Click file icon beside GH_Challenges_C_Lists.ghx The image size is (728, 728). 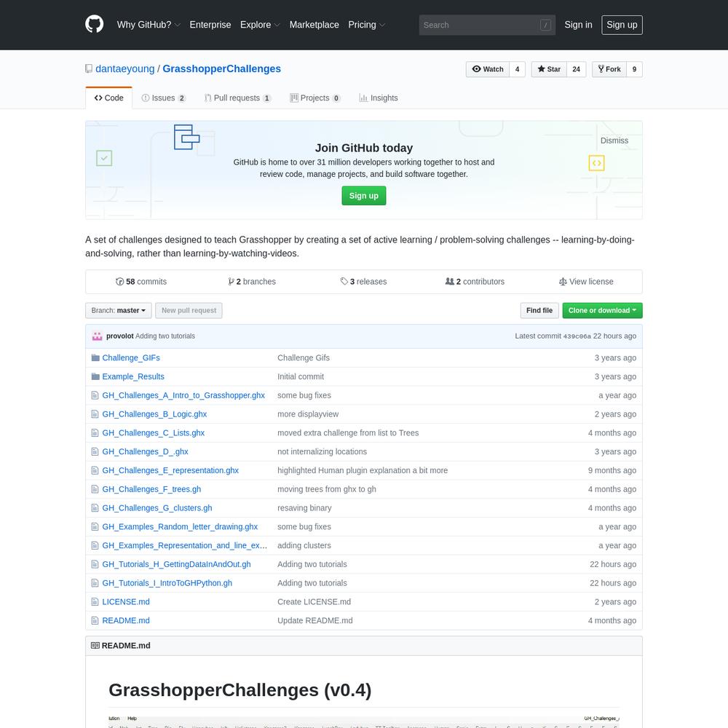tap(95, 432)
